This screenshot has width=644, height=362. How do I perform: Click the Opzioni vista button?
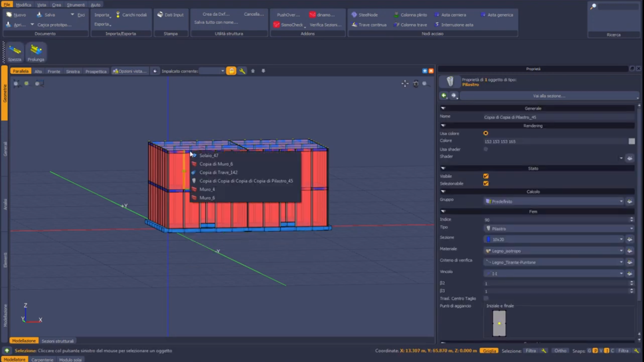(130, 71)
